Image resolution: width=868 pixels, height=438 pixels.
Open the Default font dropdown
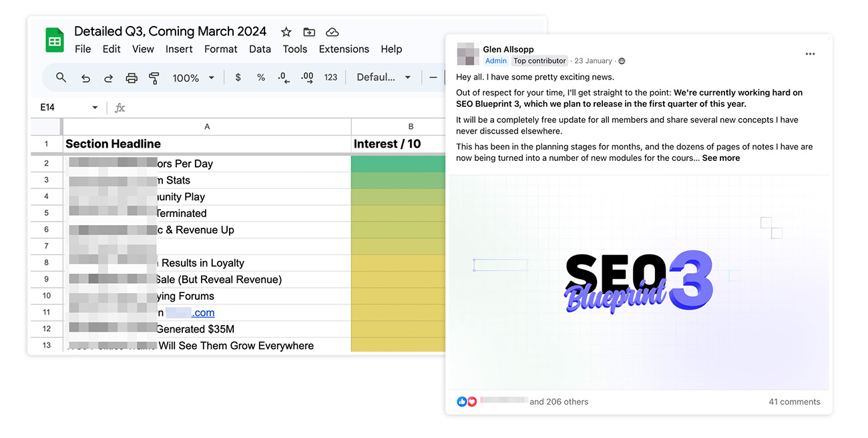[x=383, y=77]
